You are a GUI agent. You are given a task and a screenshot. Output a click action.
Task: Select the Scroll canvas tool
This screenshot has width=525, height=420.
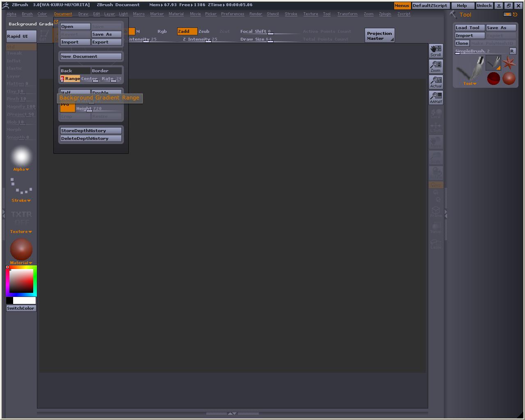point(436,51)
